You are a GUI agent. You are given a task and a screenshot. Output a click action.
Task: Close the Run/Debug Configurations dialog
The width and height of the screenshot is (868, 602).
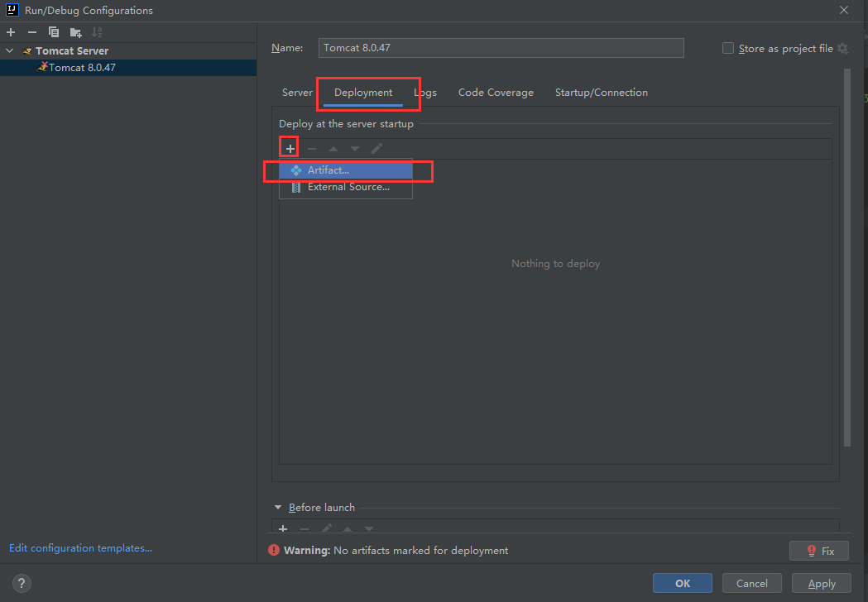point(844,10)
